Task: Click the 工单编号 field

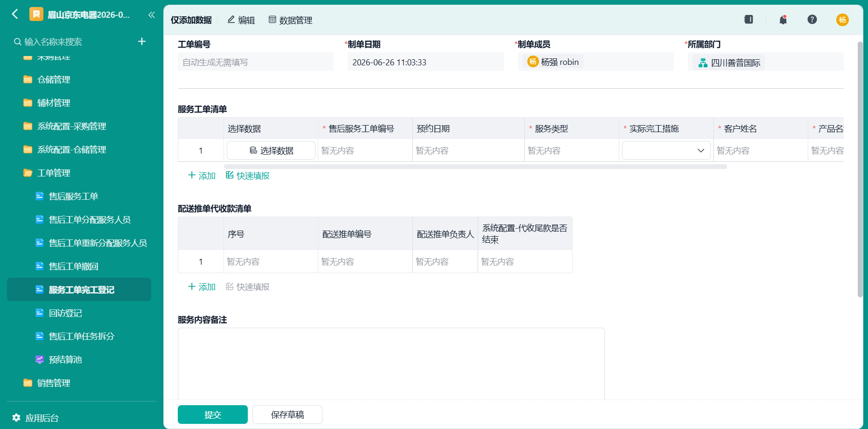Action: click(x=256, y=62)
